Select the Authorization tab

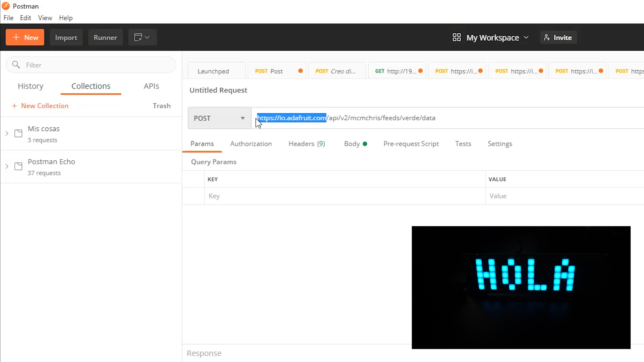click(x=251, y=144)
